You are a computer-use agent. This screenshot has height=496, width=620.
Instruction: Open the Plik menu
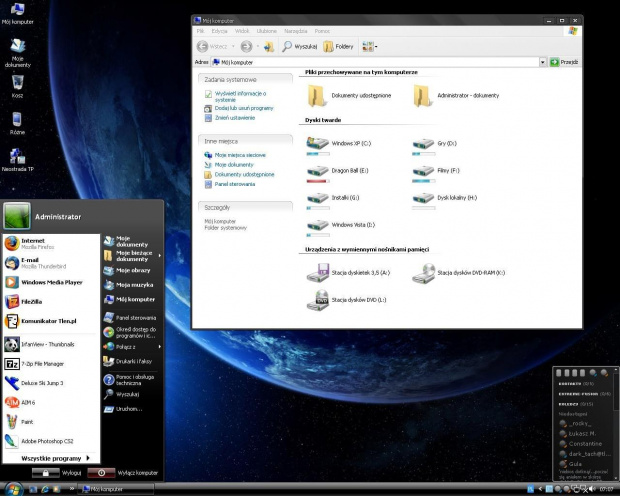(x=200, y=31)
